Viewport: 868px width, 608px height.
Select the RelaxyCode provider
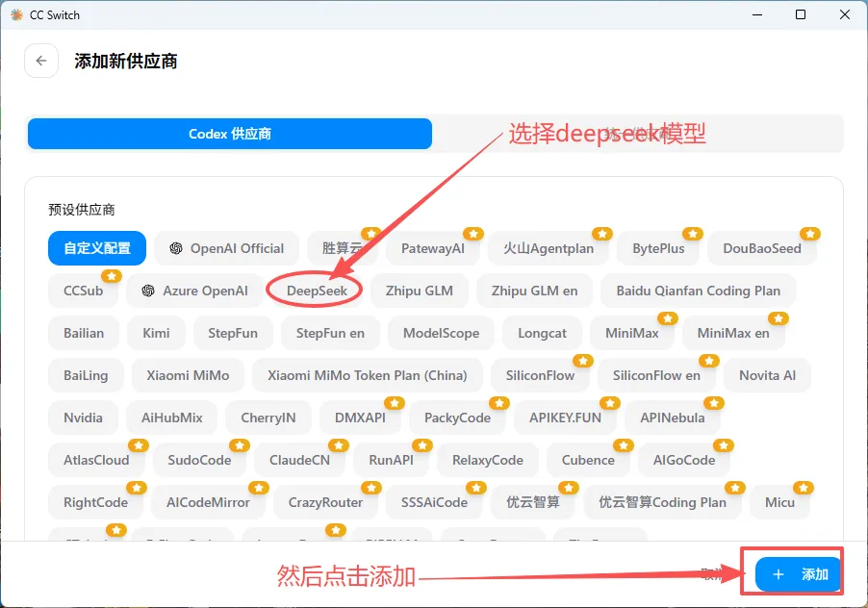pyautogui.click(x=487, y=460)
